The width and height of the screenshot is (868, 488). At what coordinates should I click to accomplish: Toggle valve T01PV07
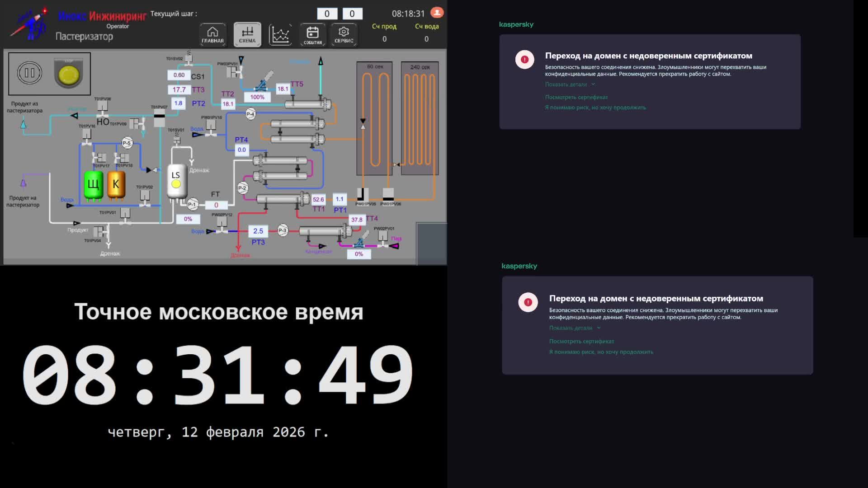coord(159,118)
